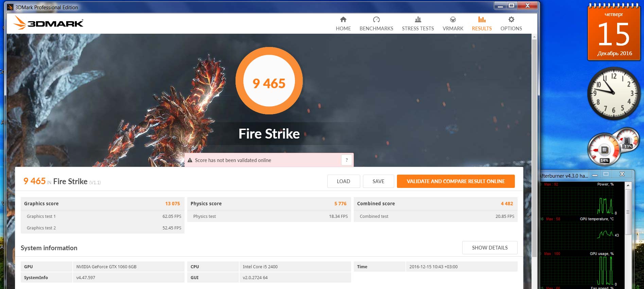644x289 pixels.
Task: Click the orange 9 465 score circle
Action: point(269,81)
